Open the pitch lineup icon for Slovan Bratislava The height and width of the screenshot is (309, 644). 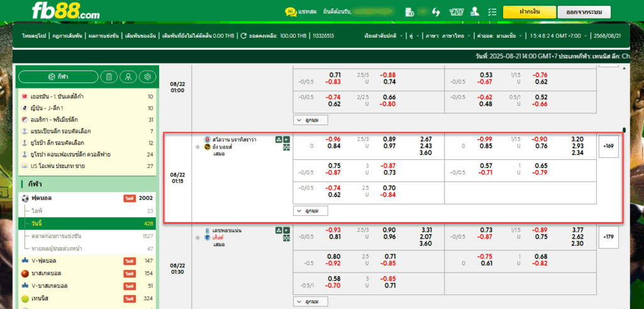[286, 147]
